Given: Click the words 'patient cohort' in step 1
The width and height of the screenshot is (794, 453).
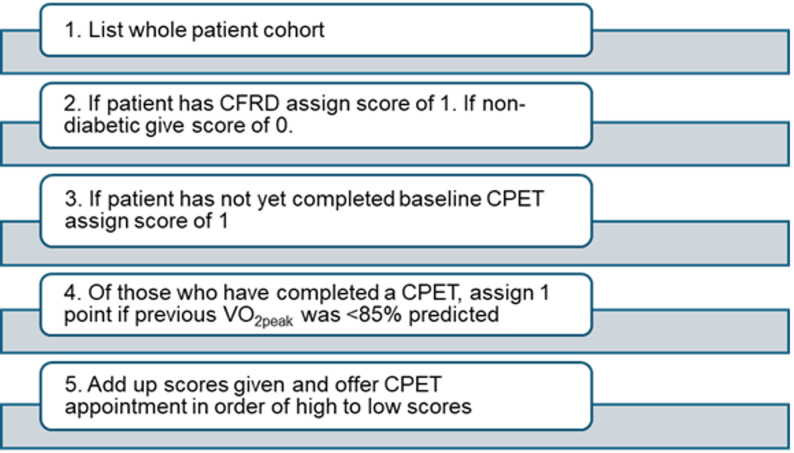Looking at the screenshot, I should (x=258, y=30).
